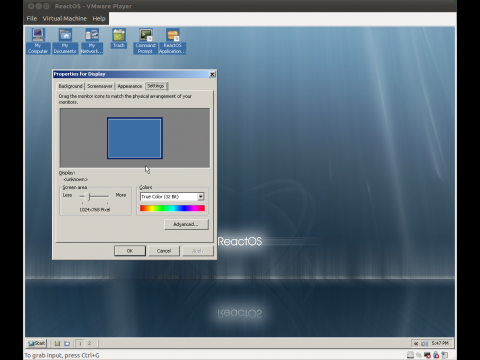Screen dimensions: 480x360
Task: Switch to virtual desktop 1
Action: [x=80, y=343]
